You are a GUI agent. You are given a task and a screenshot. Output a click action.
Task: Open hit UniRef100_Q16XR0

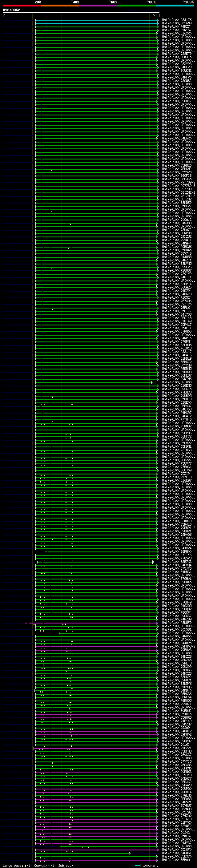pos(177,33)
